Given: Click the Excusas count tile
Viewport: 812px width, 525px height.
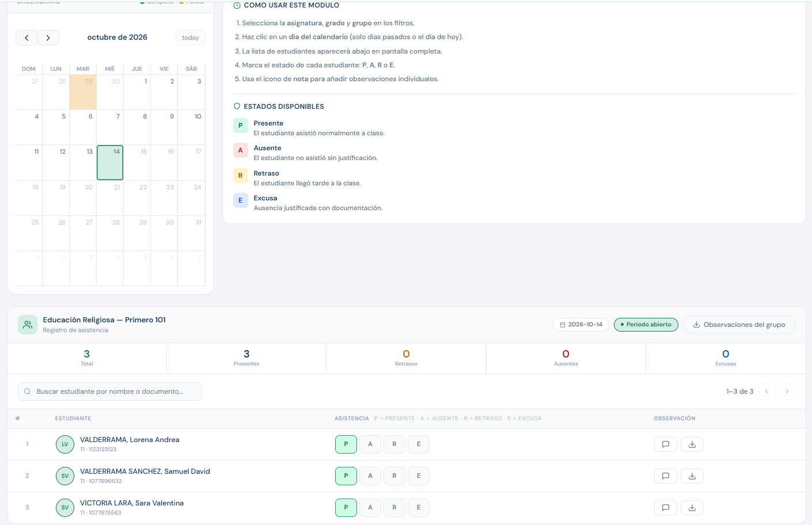Looking at the screenshot, I should [726, 358].
